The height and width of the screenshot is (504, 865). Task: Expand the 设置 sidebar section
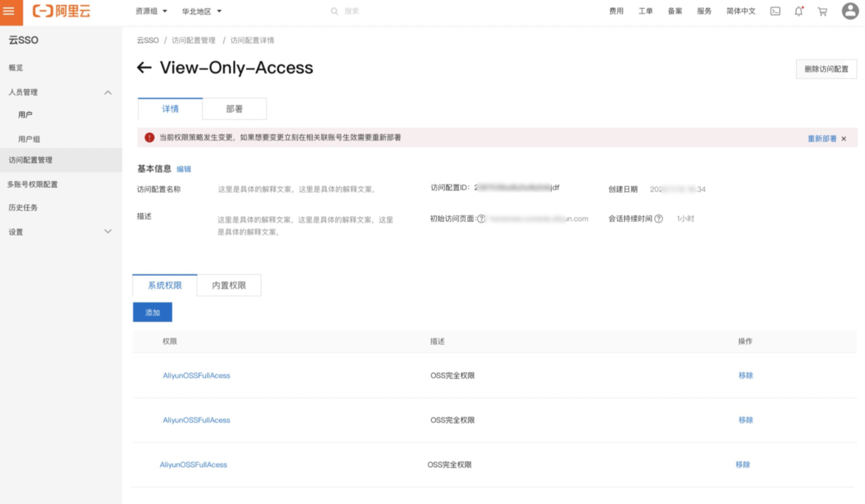(x=108, y=232)
